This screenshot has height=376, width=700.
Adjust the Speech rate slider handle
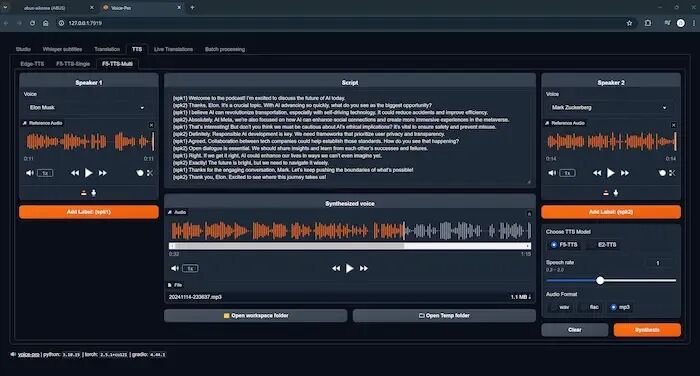(x=600, y=280)
